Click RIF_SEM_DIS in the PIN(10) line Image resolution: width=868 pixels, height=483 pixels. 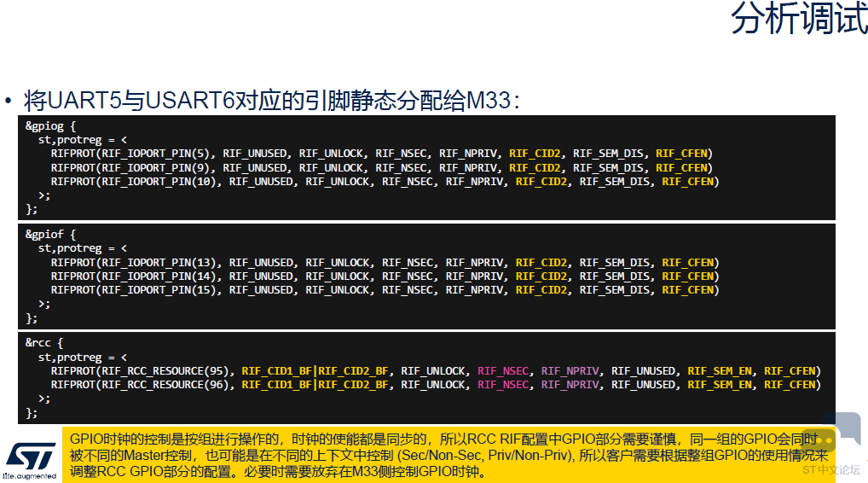[x=614, y=182]
